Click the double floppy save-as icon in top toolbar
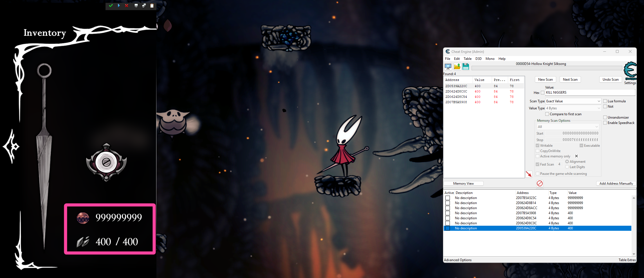The image size is (644, 278). (144, 6)
